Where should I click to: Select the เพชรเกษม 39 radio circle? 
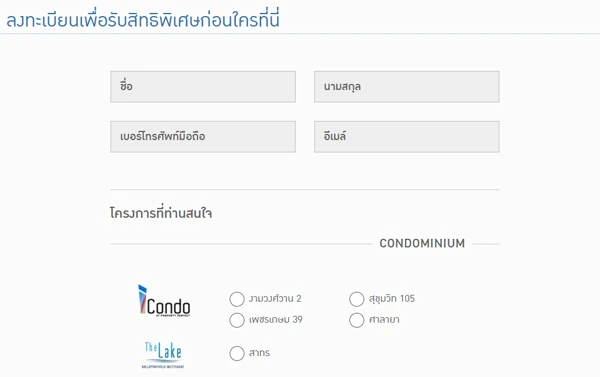point(237,320)
